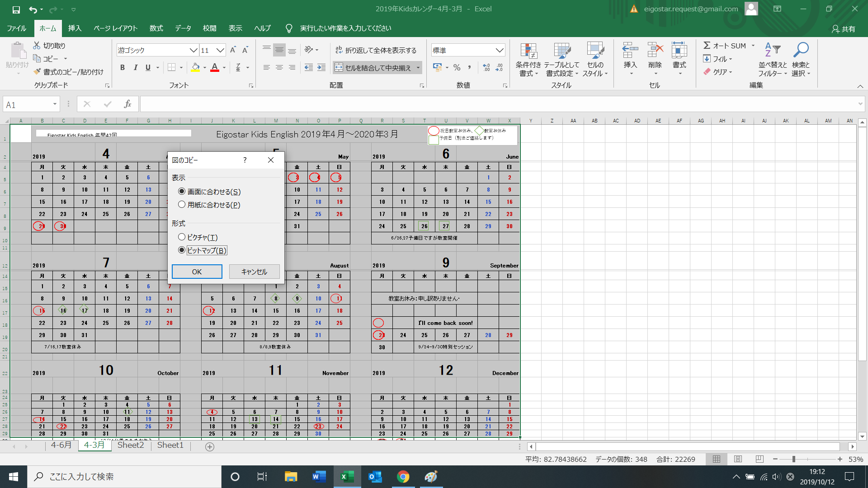Viewport: 868px width, 488px height.
Task: Click the formula bar input field
Action: tap(497, 104)
